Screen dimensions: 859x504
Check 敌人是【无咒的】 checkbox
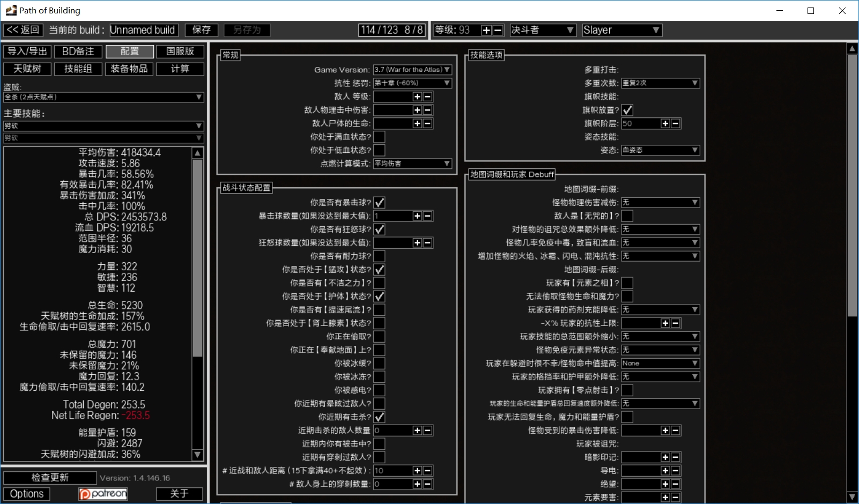627,216
